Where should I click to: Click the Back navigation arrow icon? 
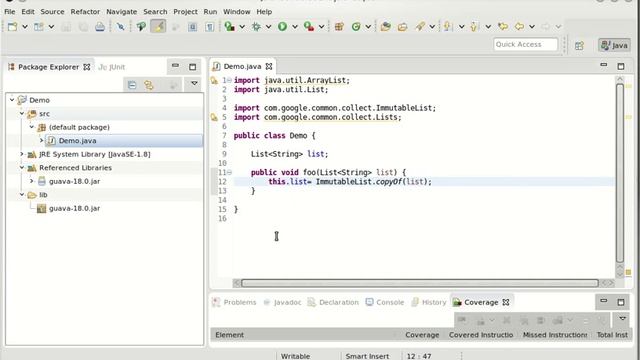tap(519, 27)
